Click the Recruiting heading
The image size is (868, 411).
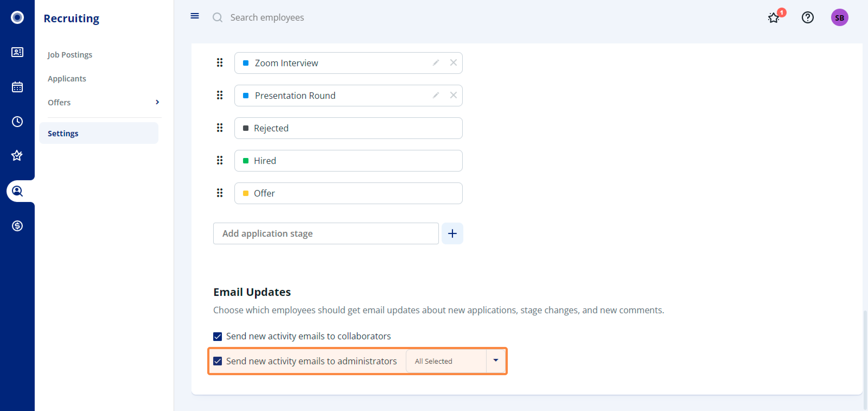point(71,18)
